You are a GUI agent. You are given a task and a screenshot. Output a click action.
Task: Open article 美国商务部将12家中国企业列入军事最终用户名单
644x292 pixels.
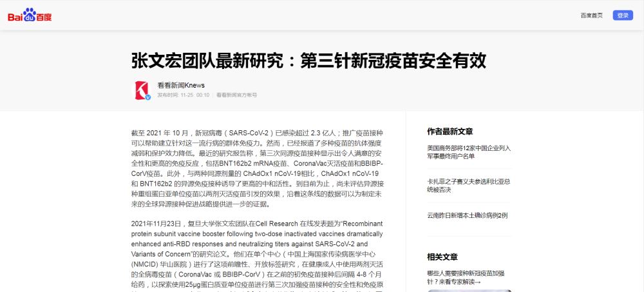click(469, 152)
